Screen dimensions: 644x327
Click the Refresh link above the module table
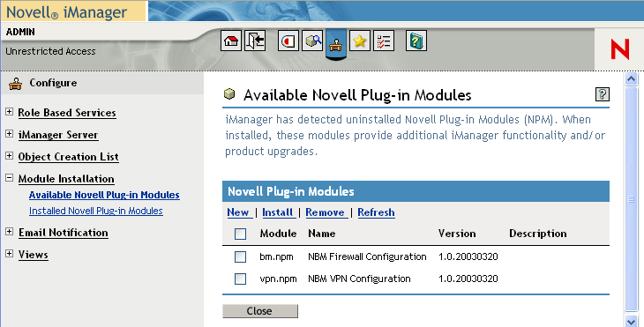point(376,212)
